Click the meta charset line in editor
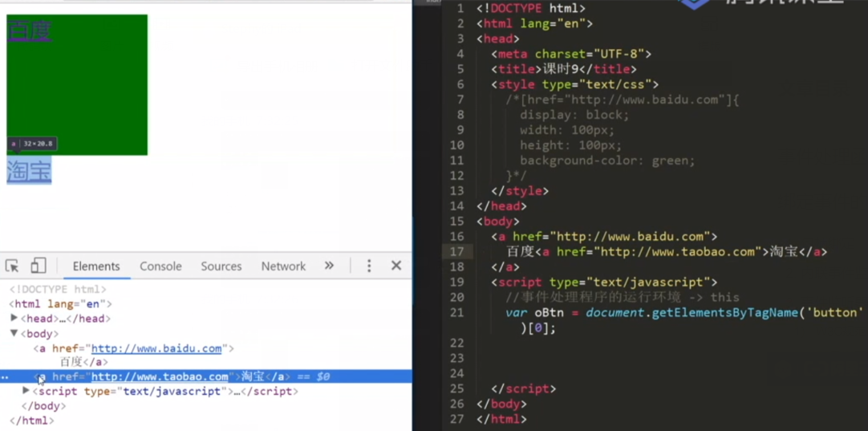Image resolution: width=868 pixels, height=431 pixels. [x=570, y=54]
